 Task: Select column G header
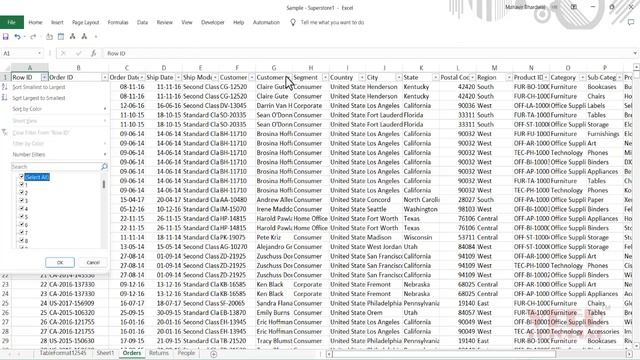tap(274, 68)
